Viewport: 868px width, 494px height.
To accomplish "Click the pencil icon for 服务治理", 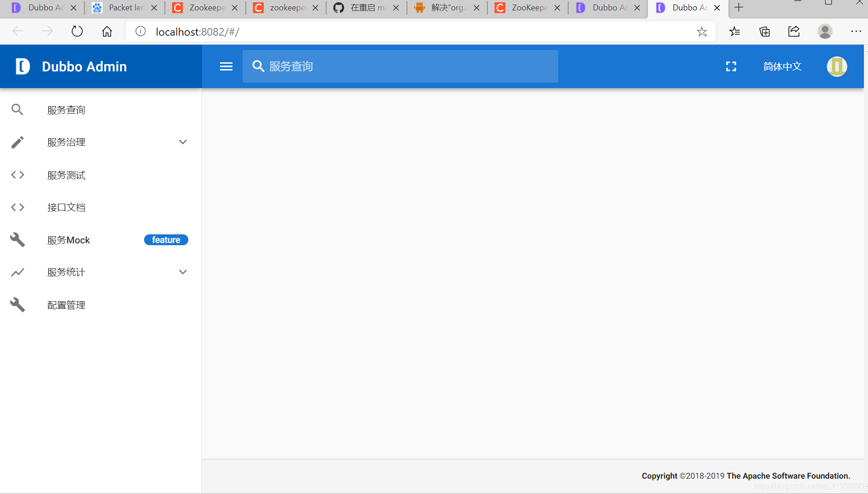I will point(17,142).
